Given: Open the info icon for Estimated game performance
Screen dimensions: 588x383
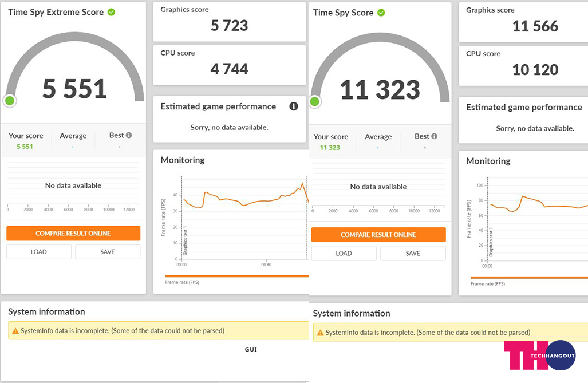Looking at the screenshot, I should (x=294, y=106).
